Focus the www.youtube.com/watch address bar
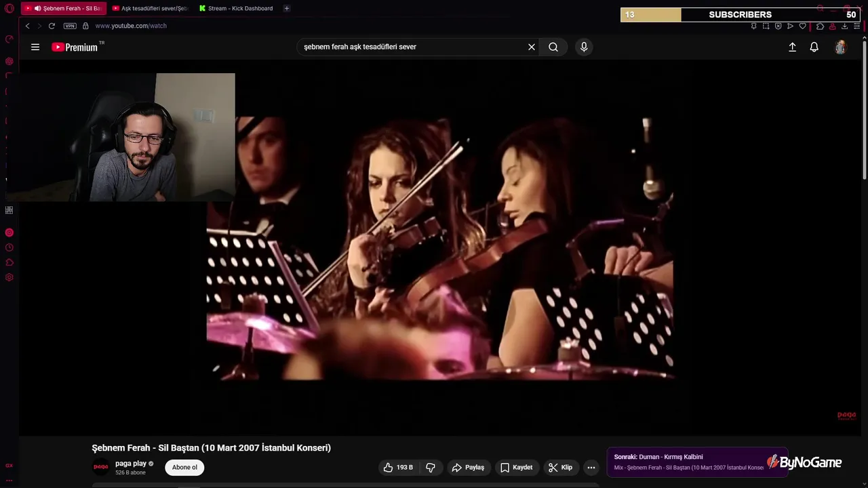Viewport: 868px width, 488px height. pos(131,26)
